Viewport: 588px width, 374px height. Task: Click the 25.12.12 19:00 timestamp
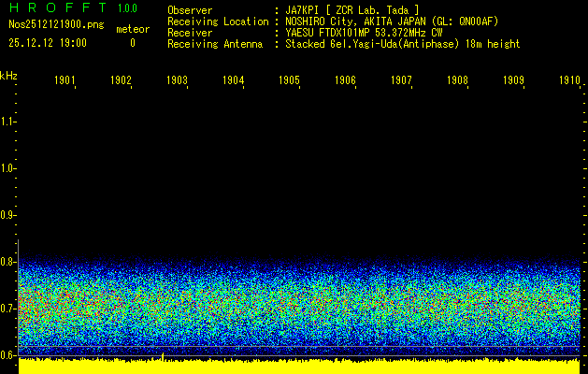48,43
